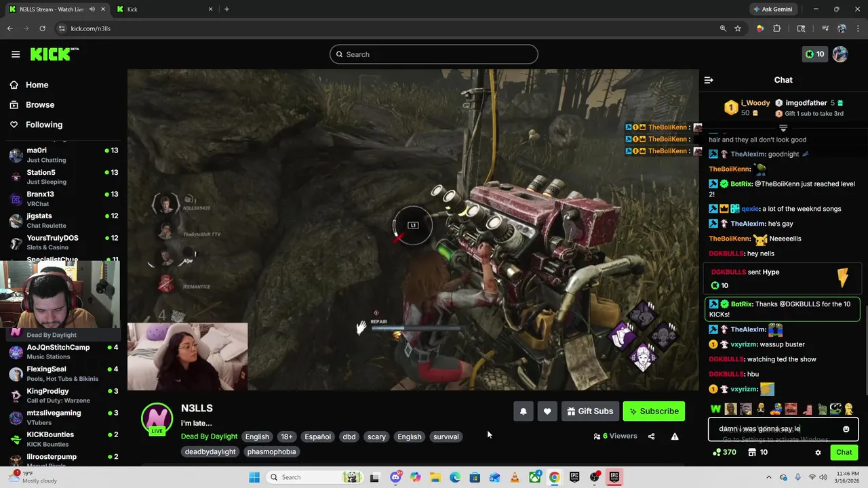Collapse the chat panel
868x488 pixels.
pos(709,80)
